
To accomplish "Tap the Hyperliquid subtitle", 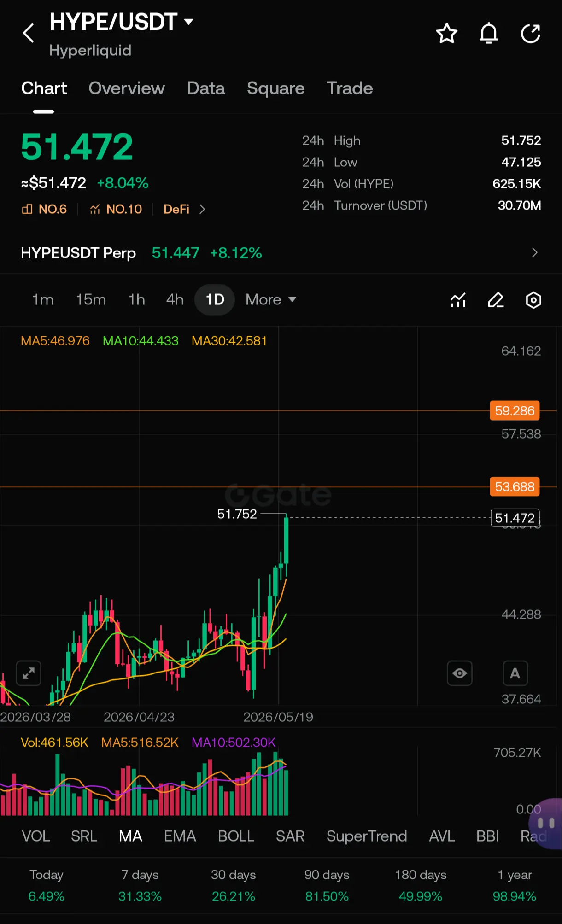I will click(x=90, y=51).
